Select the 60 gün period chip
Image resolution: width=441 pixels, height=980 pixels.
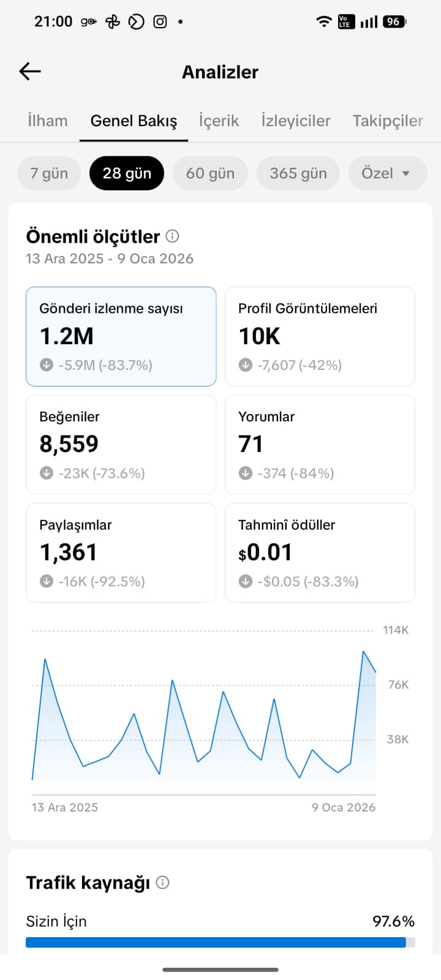[210, 173]
